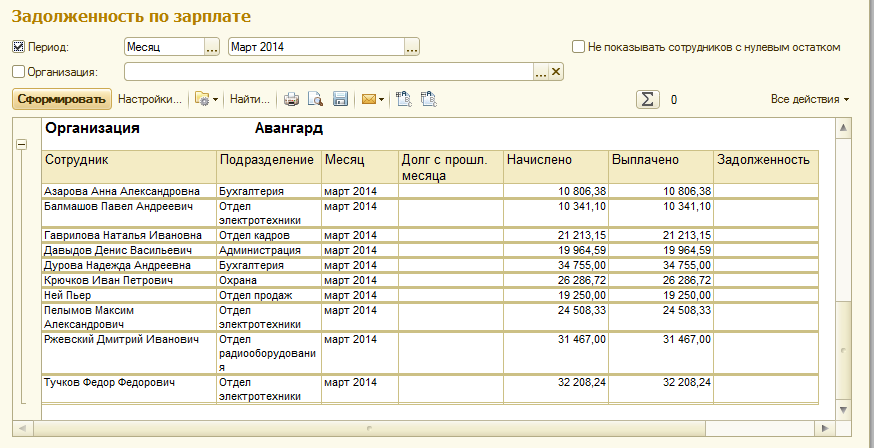Click the print icon in toolbar

click(x=292, y=99)
